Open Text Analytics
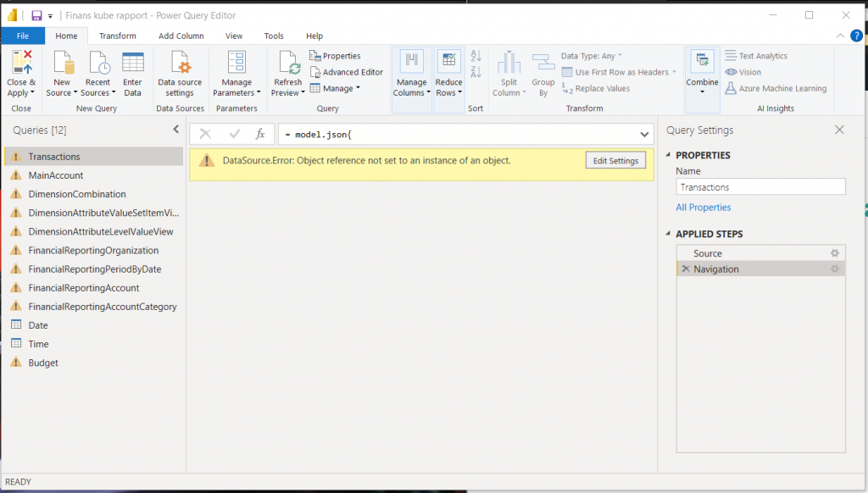The height and width of the screenshot is (493, 868). (x=756, y=56)
